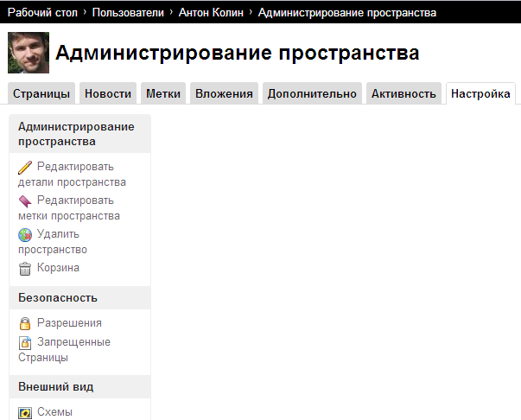The height and width of the screenshot is (420, 521).
Task: Click the color scheme icon beside Схемы
Action: tap(25, 412)
